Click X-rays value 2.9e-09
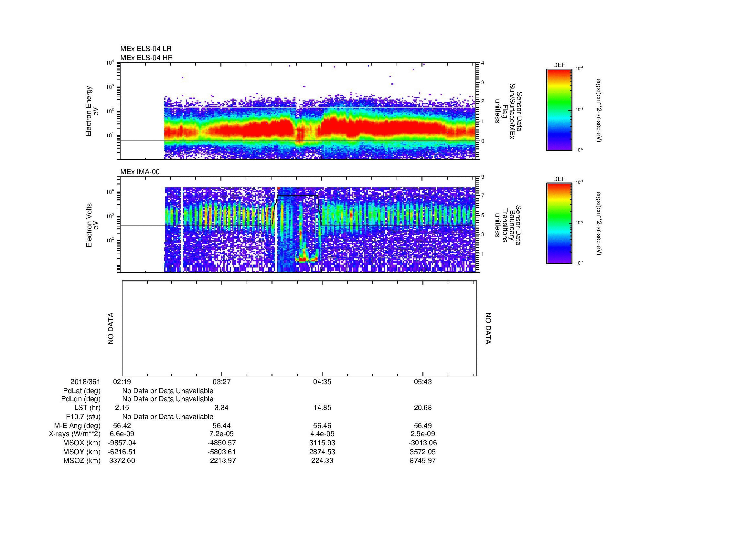Image resolution: width=756 pixels, height=534 pixels. [x=423, y=434]
